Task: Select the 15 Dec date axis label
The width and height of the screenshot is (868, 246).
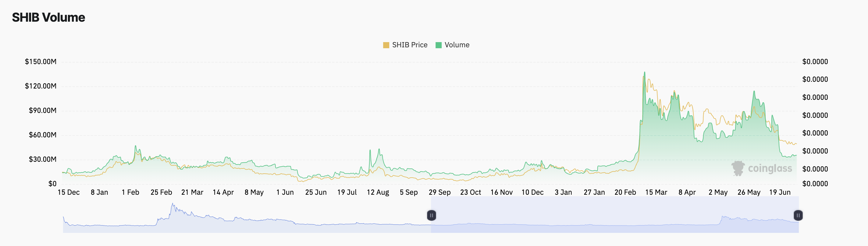Action: [68, 192]
